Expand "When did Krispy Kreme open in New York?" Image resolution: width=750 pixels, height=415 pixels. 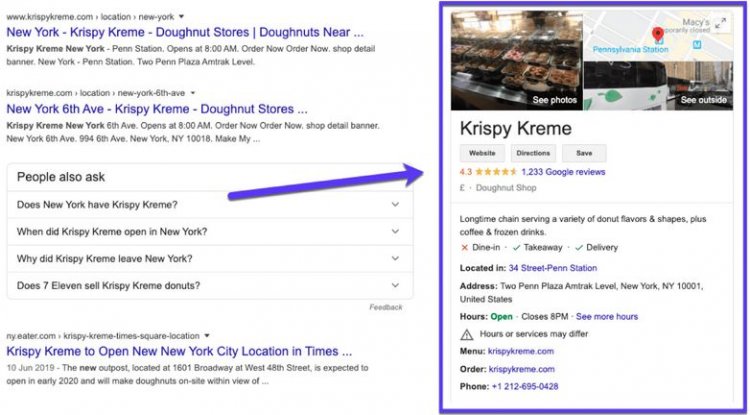[x=210, y=231]
